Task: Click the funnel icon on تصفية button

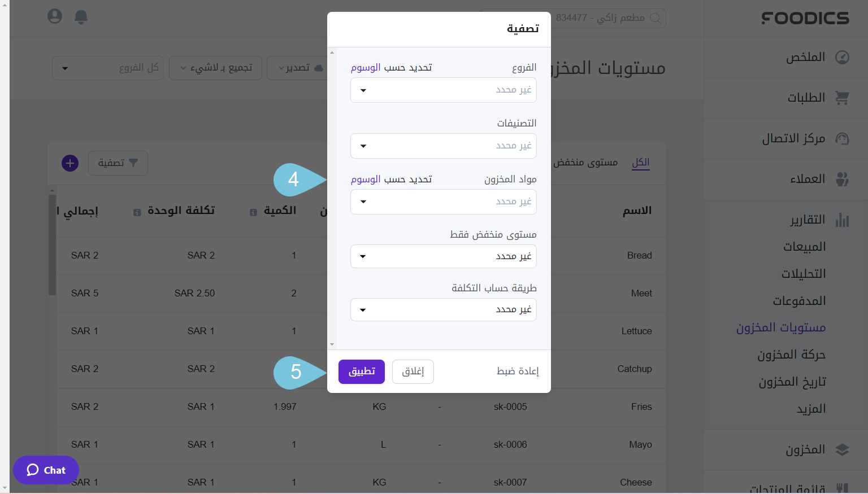Action: coord(133,163)
